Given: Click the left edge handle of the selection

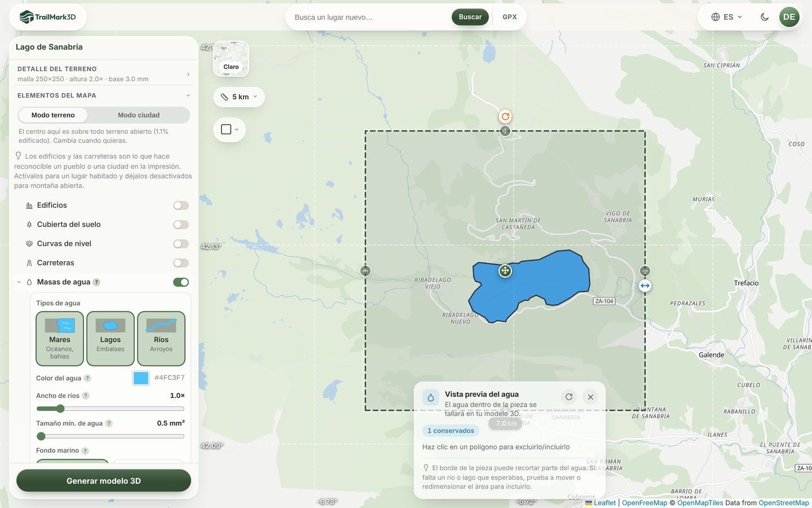Looking at the screenshot, I should pyautogui.click(x=365, y=271).
